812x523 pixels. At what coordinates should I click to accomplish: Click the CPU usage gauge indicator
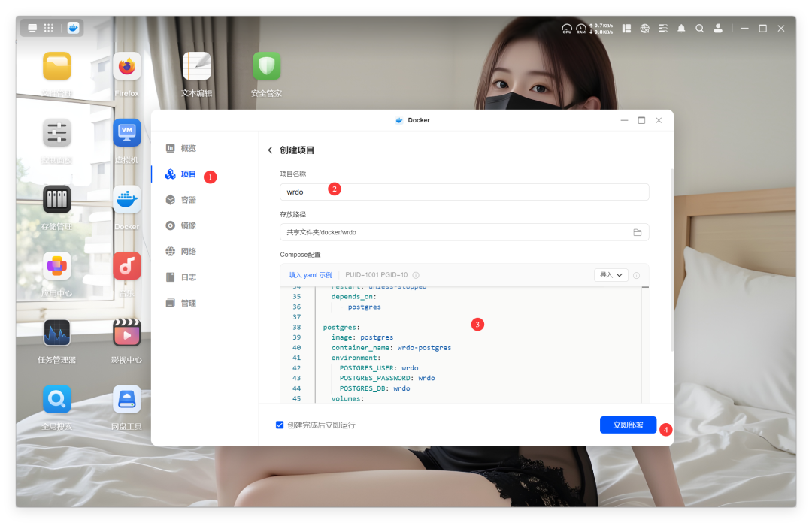tap(567, 29)
